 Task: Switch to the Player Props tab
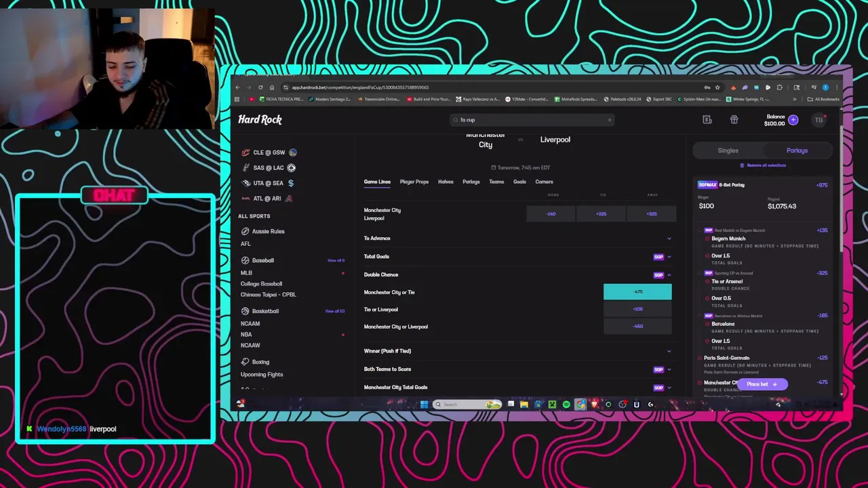click(x=414, y=182)
